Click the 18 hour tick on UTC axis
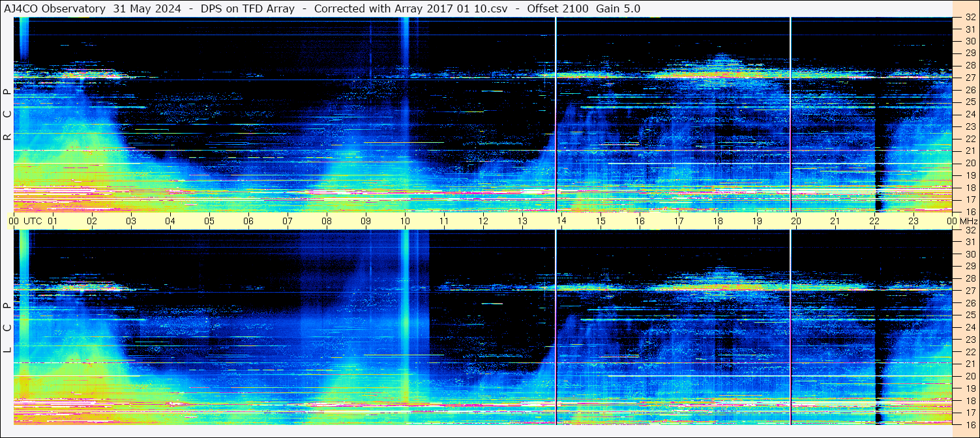This screenshot has width=980, height=438. [x=718, y=221]
